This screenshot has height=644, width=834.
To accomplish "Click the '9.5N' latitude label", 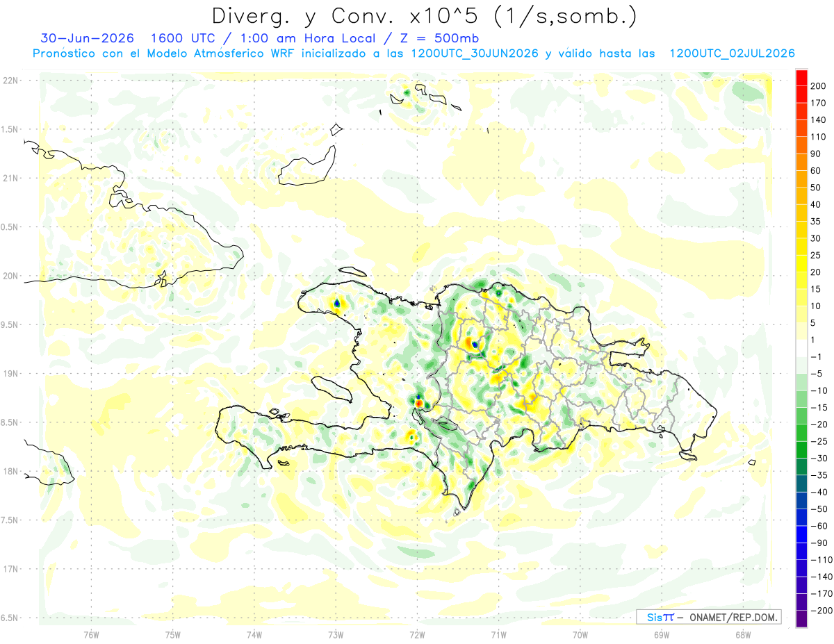I will click(10, 324).
